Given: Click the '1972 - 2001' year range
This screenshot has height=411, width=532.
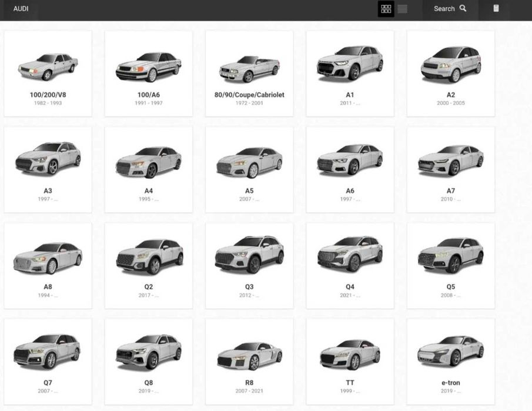Looking at the screenshot, I should 249,103.
